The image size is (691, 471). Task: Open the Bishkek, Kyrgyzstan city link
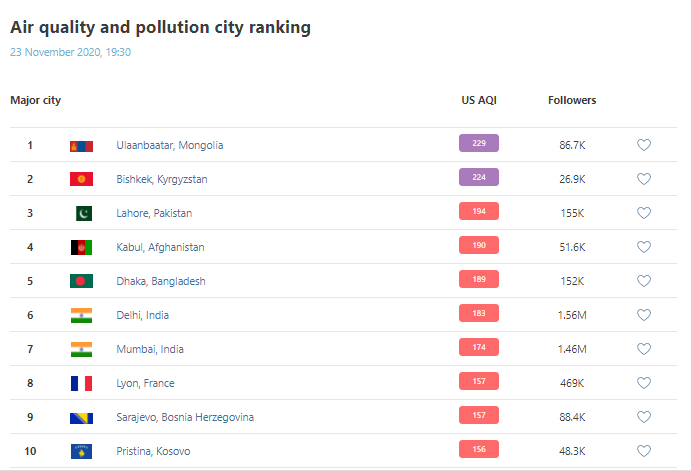click(161, 180)
